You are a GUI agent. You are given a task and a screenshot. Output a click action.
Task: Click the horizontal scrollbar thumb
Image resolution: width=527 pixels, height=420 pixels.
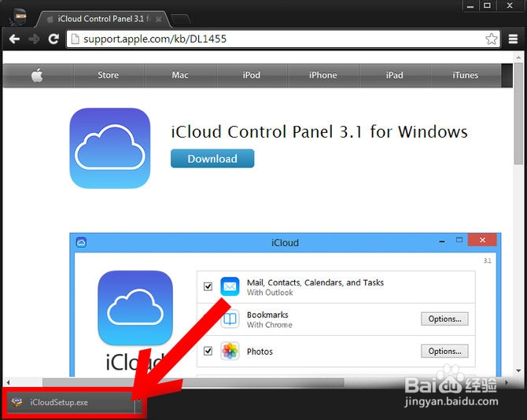(193, 382)
